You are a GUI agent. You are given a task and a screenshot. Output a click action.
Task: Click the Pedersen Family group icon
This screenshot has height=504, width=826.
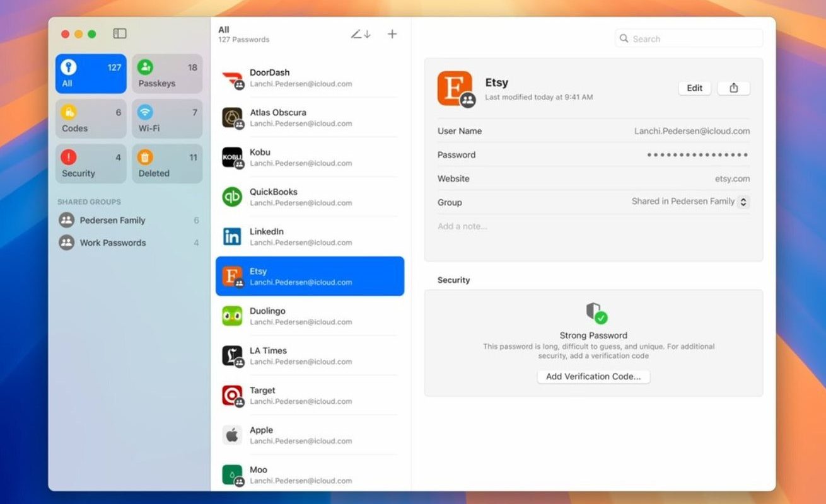[x=66, y=220]
